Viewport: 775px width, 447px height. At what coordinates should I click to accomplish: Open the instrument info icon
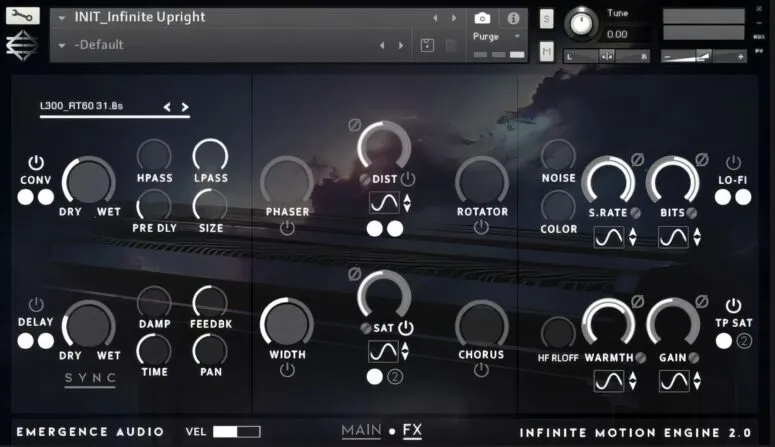click(x=513, y=18)
